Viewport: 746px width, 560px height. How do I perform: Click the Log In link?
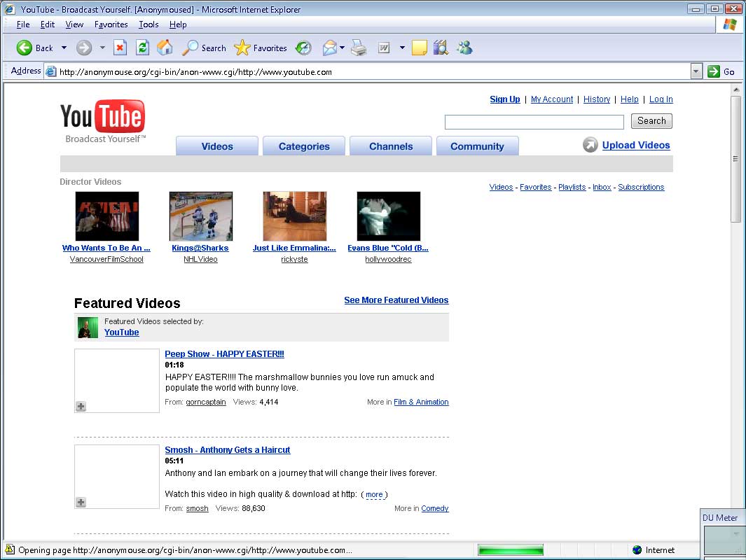(661, 99)
